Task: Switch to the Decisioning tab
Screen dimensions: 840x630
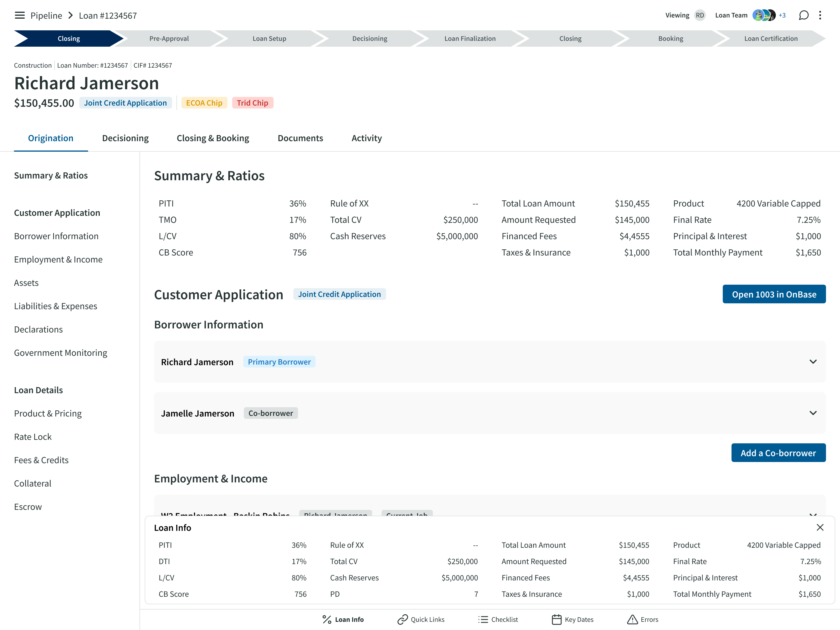Action: (x=125, y=138)
